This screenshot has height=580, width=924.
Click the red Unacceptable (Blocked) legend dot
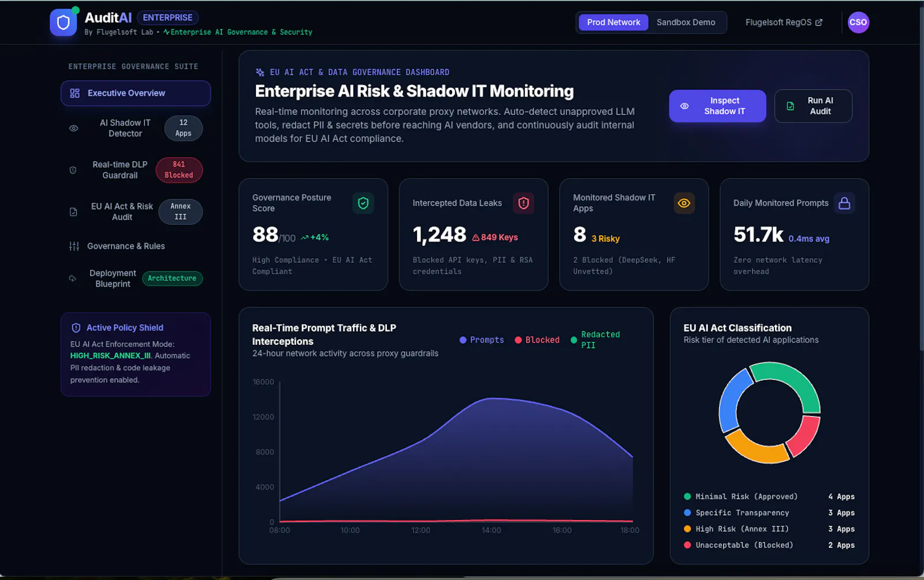coord(687,545)
